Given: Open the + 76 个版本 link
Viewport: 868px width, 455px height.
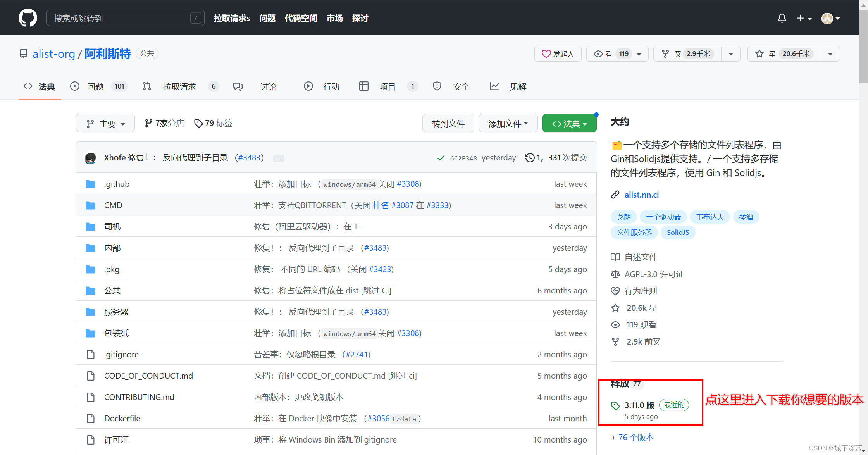Looking at the screenshot, I should click(x=632, y=437).
